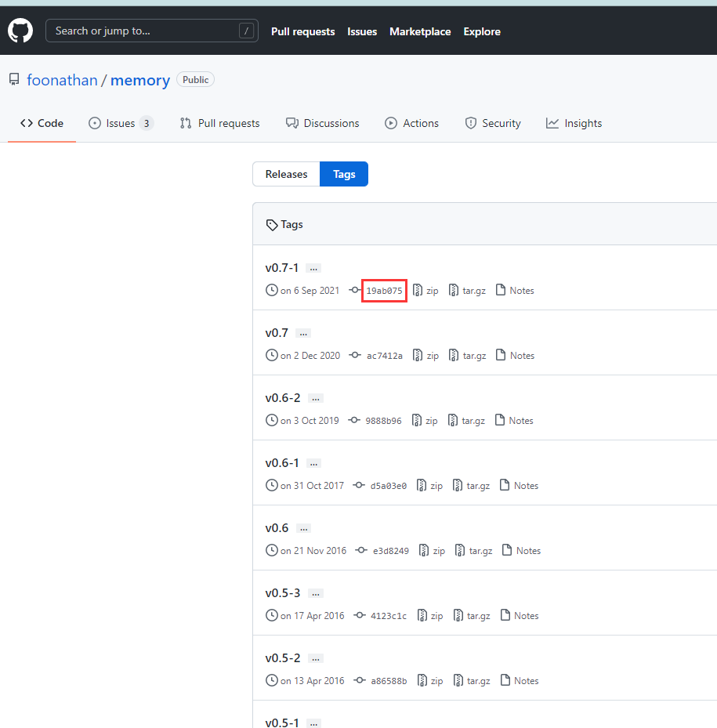This screenshot has height=728, width=717.
Task: Click the Discussions speech bubble icon
Action: [x=292, y=123]
